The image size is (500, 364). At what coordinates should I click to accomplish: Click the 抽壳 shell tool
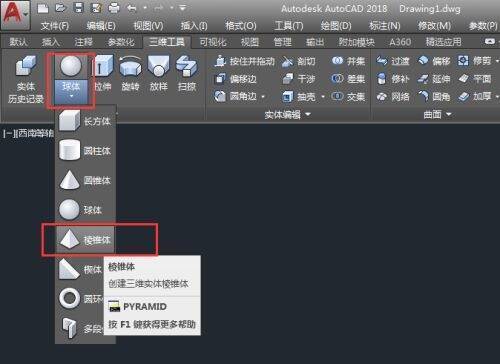pyautogui.click(x=298, y=97)
